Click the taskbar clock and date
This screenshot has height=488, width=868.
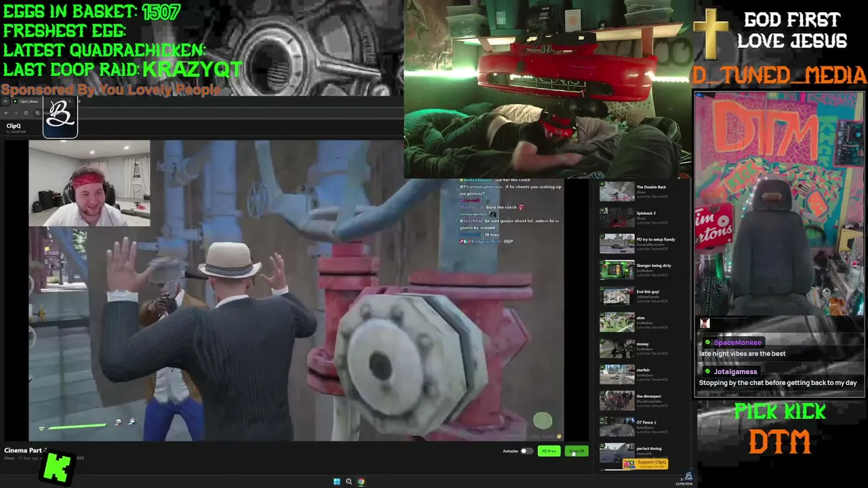683,482
